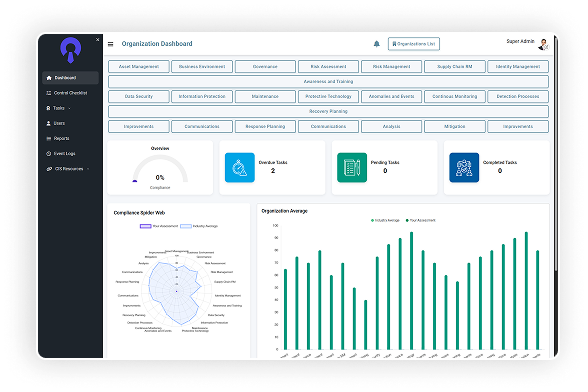
Task: Open the Super Admin profile avatar
Action: 543,44
